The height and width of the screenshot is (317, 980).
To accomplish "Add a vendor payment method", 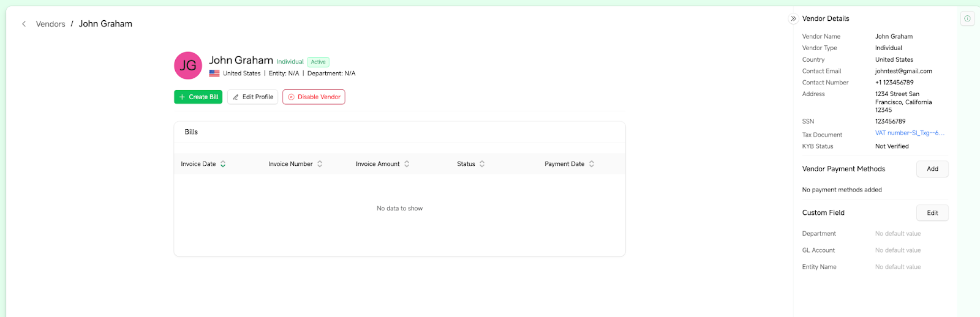I will (x=932, y=169).
